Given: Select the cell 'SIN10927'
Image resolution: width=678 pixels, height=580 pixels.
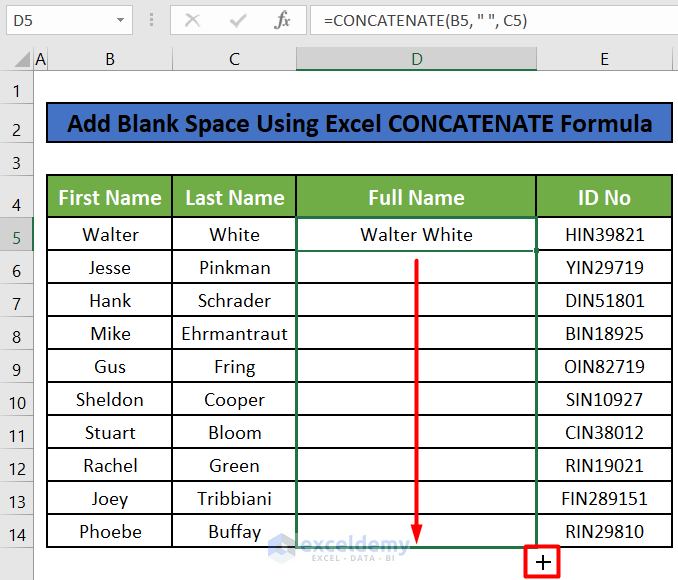Looking at the screenshot, I should click(604, 399).
